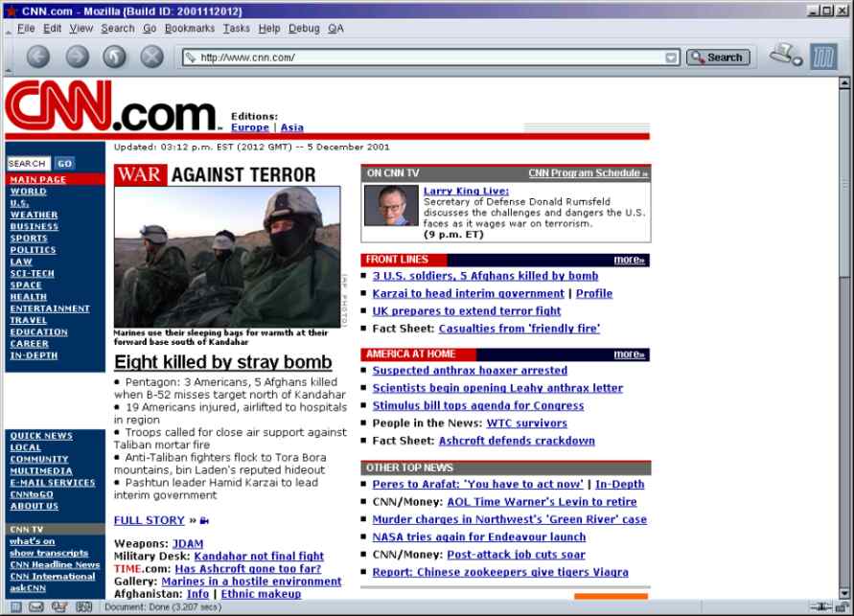Open 'Karzai to head interim government' link
Viewport: 854px width, 616px height.
click(469, 294)
